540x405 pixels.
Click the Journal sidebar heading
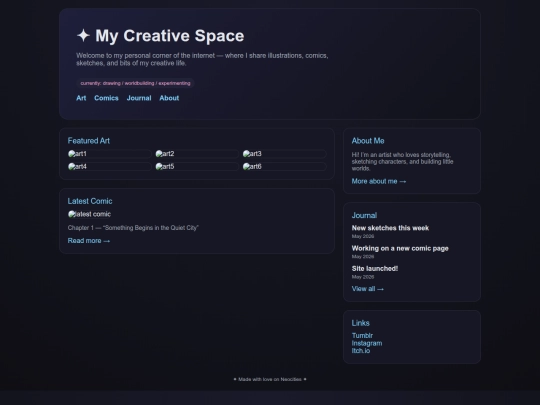click(364, 216)
